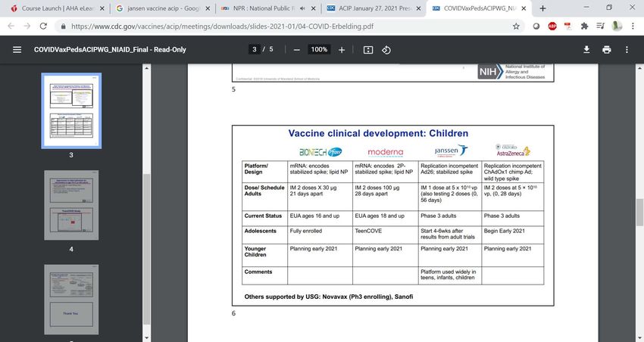The height and width of the screenshot is (342, 644).
Task: Go forward to next page
Action: [27, 26]
